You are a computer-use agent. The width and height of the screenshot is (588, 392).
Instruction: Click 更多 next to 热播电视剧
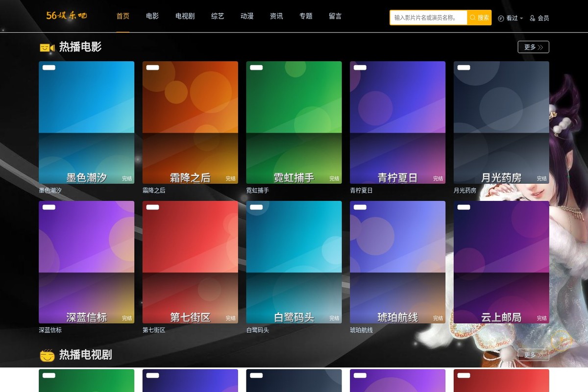[533, 355]
